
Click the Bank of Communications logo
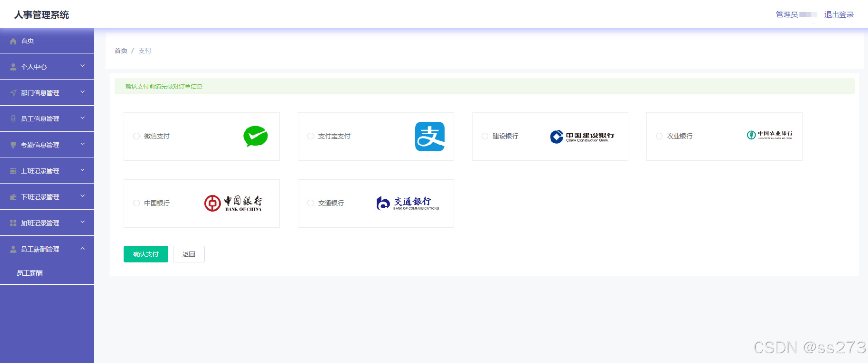pos(408,203)
